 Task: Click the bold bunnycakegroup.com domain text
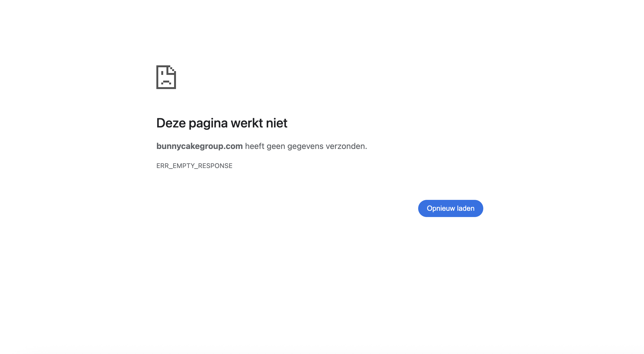[199, 146]
